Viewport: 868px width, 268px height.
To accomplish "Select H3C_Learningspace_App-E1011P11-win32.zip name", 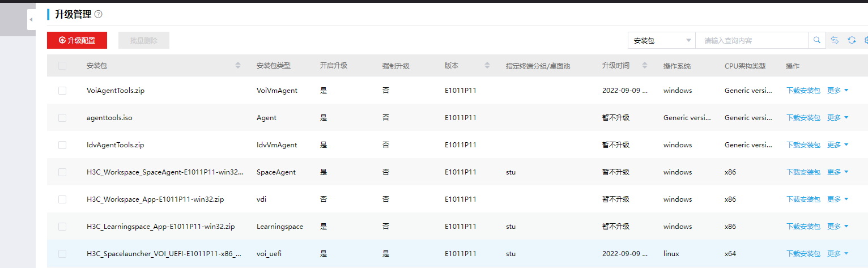I will [x=161, y=227].
